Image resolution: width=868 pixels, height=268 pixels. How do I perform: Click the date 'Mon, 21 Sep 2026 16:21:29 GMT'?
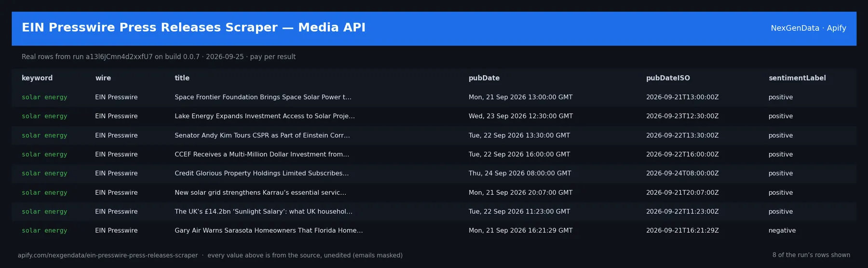(520, 230)
